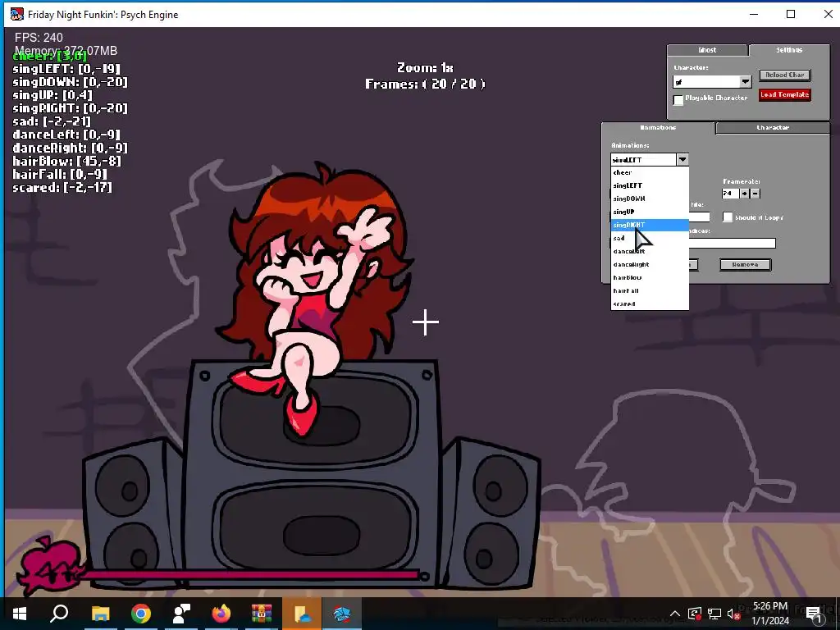
Task: Select hairFall in the animation dropdown
Action: [x=650, y=290]
